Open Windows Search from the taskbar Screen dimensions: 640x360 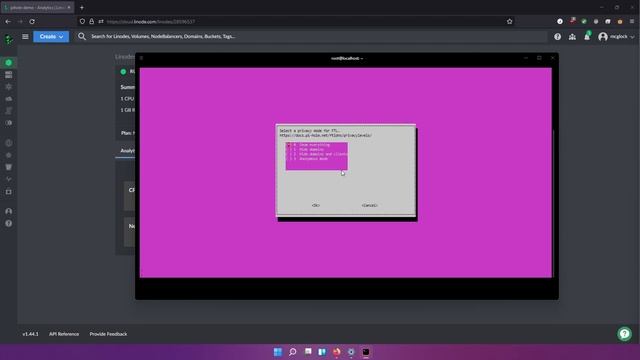293,352
